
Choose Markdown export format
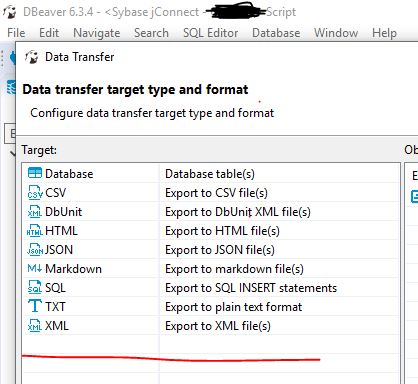pos(73,269)
